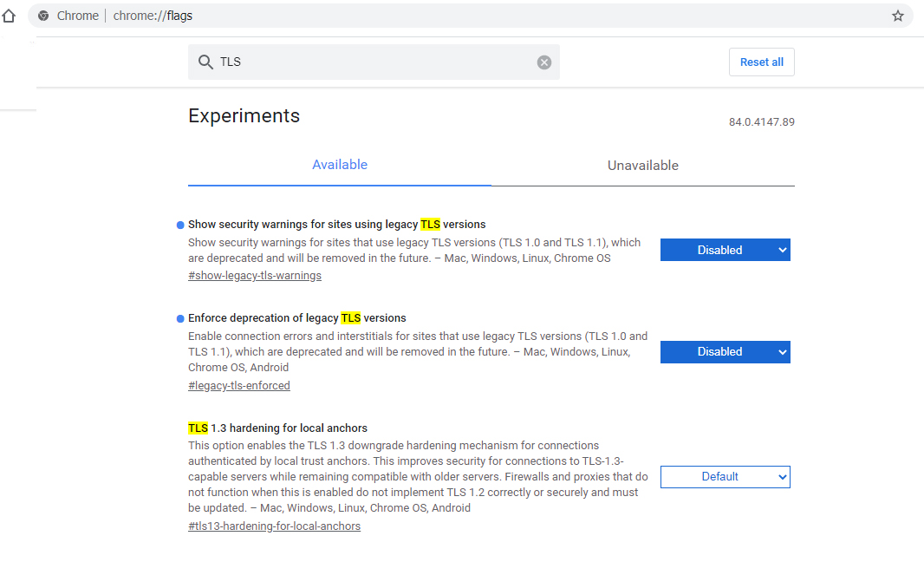Open the #show-legacy-tls-warnings link
The height and width of the screenshot is (562, 924).
point(255,276)
